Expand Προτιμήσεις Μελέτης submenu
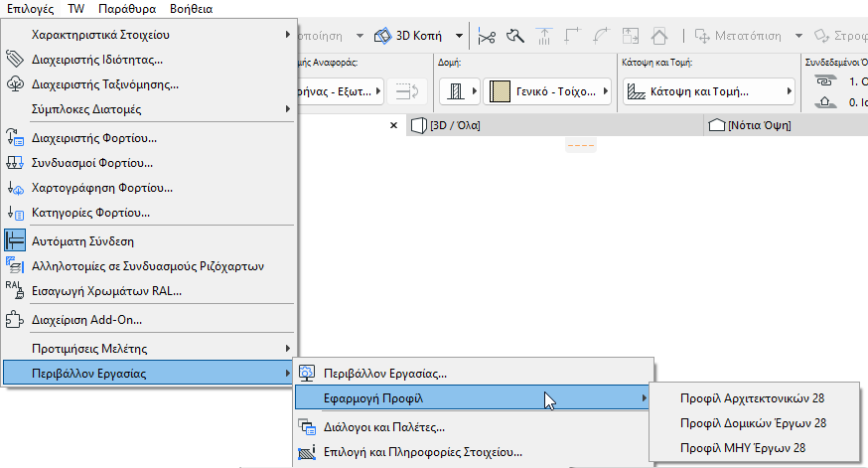This screenshot has width=868, height=468. (149, 349)
